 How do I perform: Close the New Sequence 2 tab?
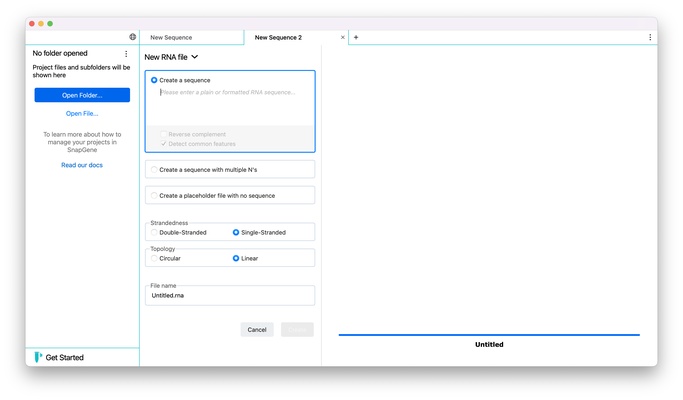343,37
